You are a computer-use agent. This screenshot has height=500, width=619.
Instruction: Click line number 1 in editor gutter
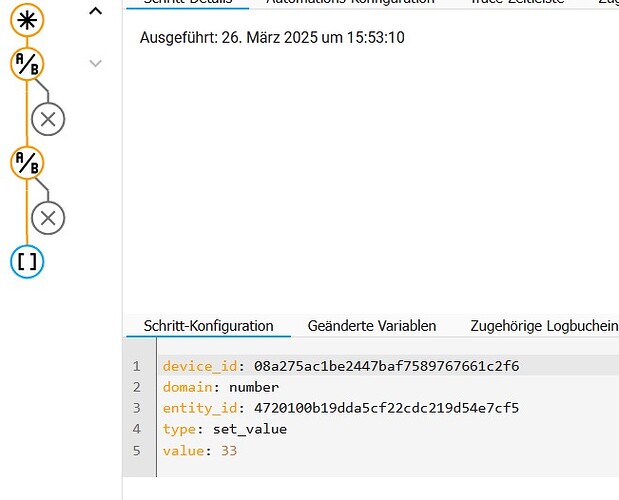(137, 366)
